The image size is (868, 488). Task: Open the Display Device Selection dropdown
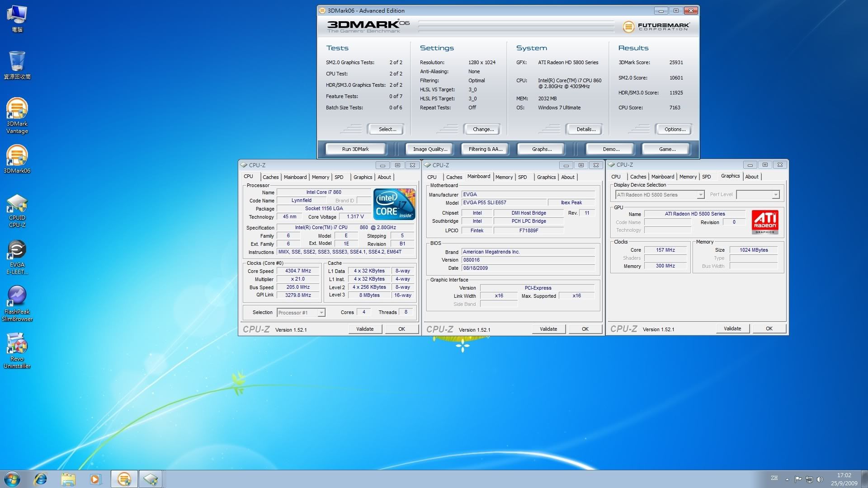click(700, 195)
